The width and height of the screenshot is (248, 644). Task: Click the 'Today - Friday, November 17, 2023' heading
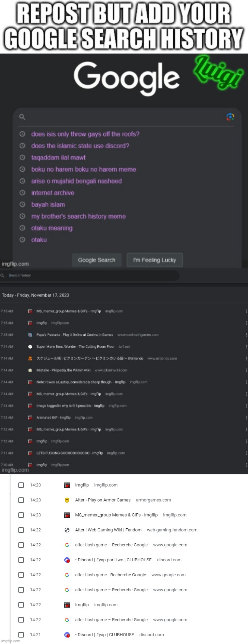coord(36,295)
